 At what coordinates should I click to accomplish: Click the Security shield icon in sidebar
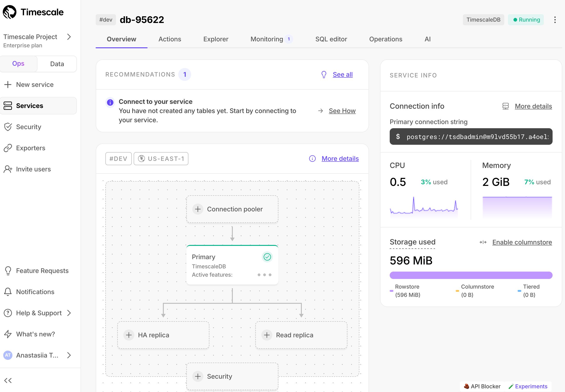pos(8,127)
